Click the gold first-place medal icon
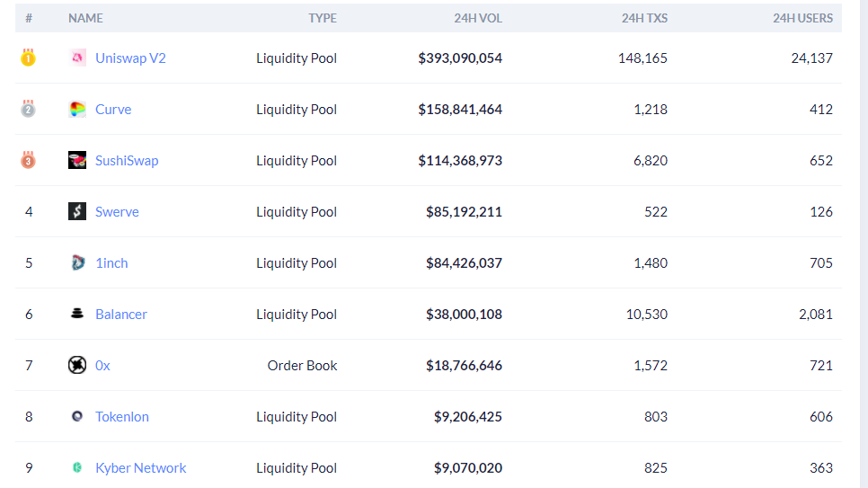868x488 pixels. pos(28,58)
